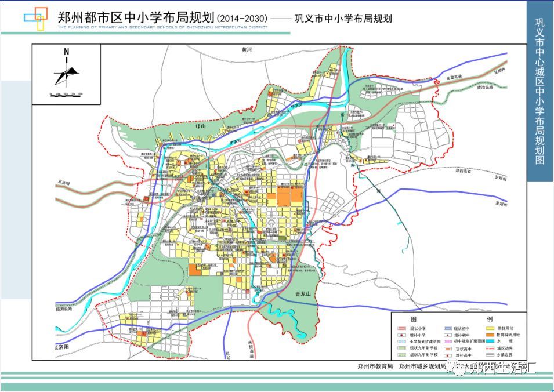554x392 pixels.
Task: Select the 增补小学 legend symbol
Action: point(401,335)
